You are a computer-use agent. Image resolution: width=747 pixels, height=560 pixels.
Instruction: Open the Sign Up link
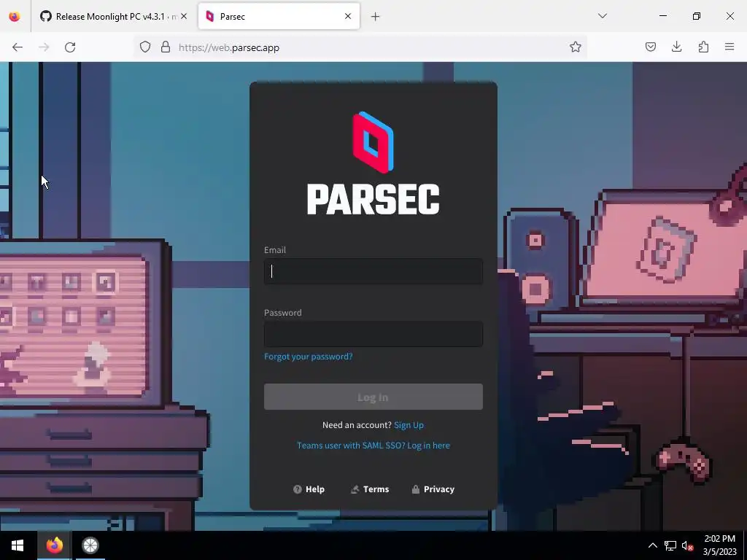point(409,425)
